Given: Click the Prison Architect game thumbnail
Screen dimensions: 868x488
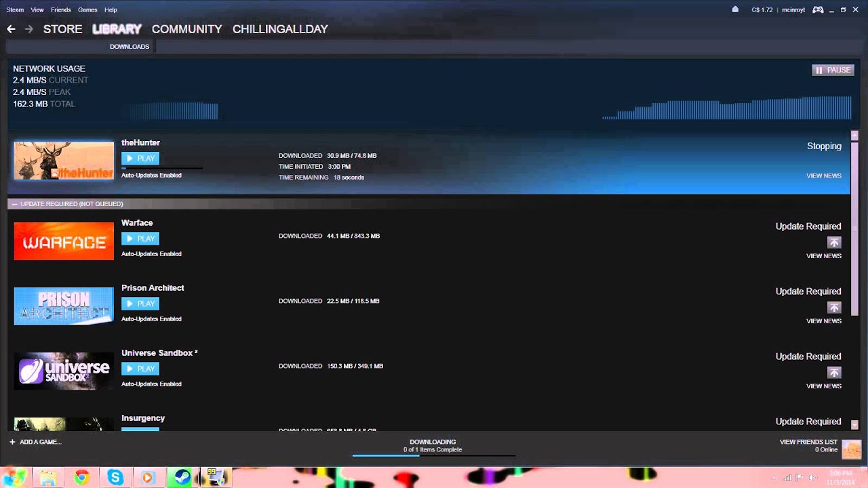Looking at the screenshot, I should (x=64, y=306).
